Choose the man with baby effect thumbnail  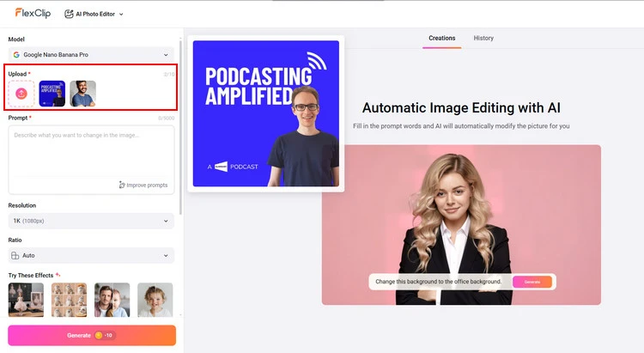[112, 300]
